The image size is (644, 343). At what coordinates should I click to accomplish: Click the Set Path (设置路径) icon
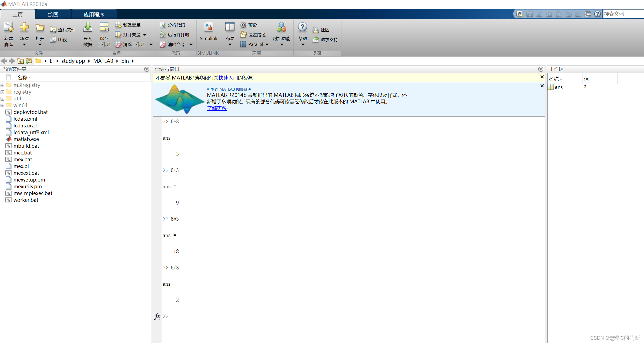tap(243, 35)
